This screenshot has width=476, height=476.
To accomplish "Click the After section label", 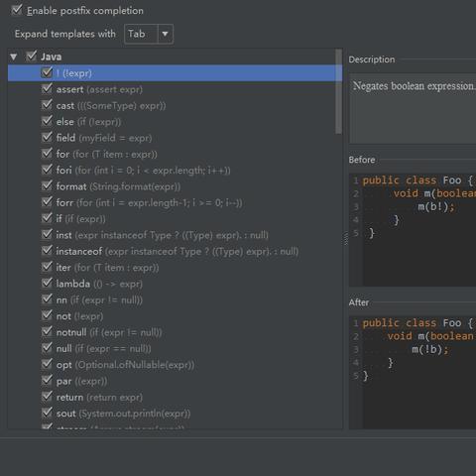I will (359, 302).
